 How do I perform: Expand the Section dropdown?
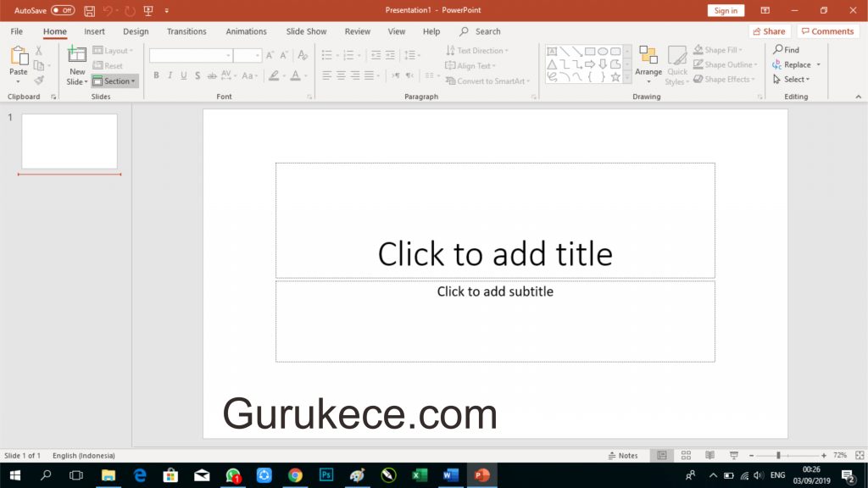point(115,81)
